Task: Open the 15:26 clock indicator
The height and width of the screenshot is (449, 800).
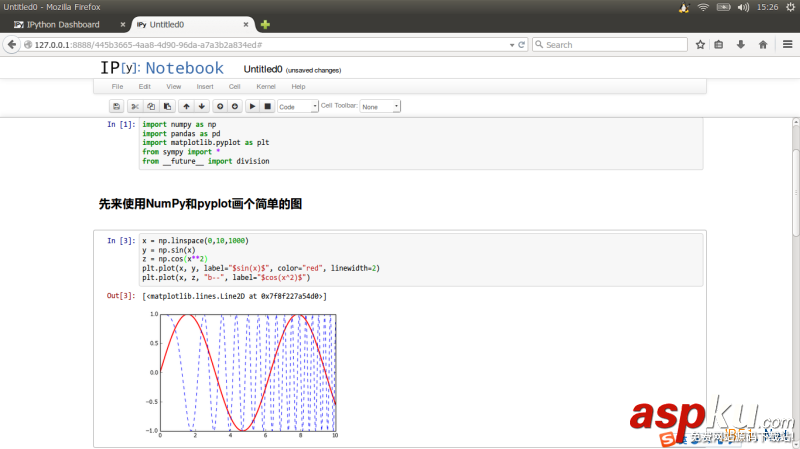Action: tap(767, 7)
